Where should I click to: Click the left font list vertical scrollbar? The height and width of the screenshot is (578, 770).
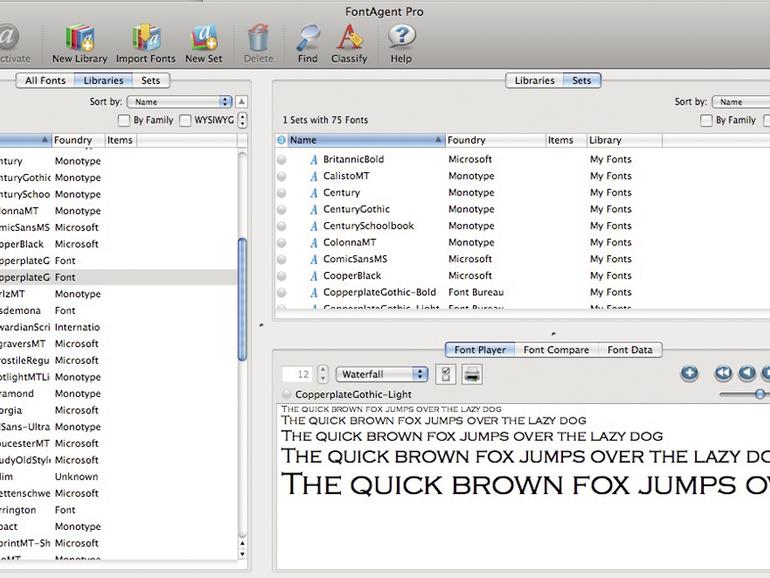pyautogui.click(x=242, y=300)
